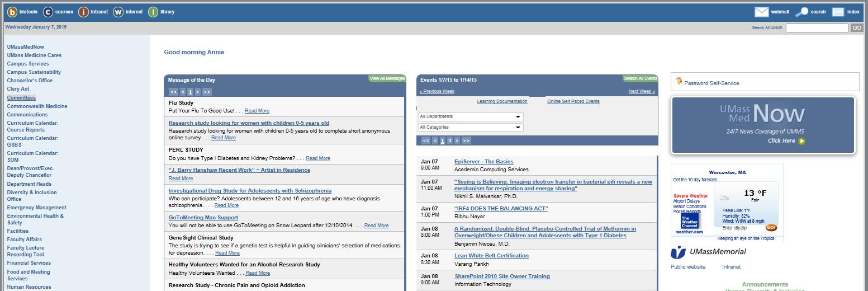Image resolution: width=868 pixels, height=291 pixels.
Task: Click the internet 'w' icon
Action: [x=118, y=12]
